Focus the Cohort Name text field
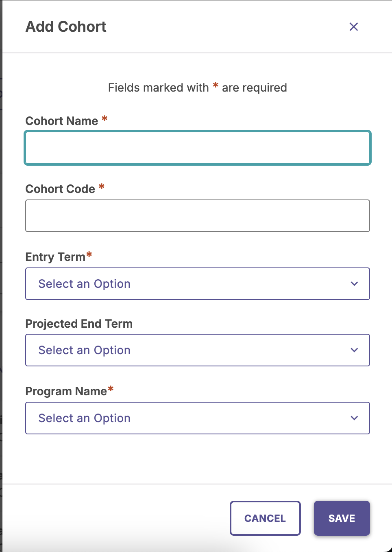 (198, 148)
